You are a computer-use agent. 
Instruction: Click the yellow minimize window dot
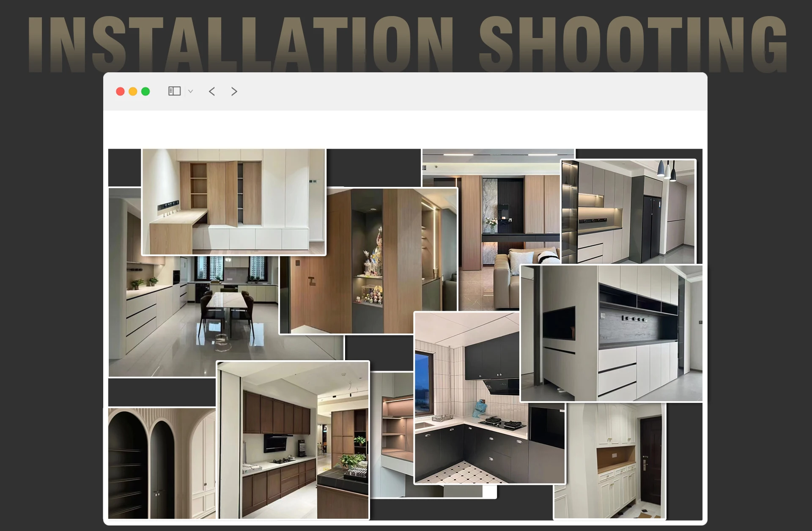coord(133,91)
